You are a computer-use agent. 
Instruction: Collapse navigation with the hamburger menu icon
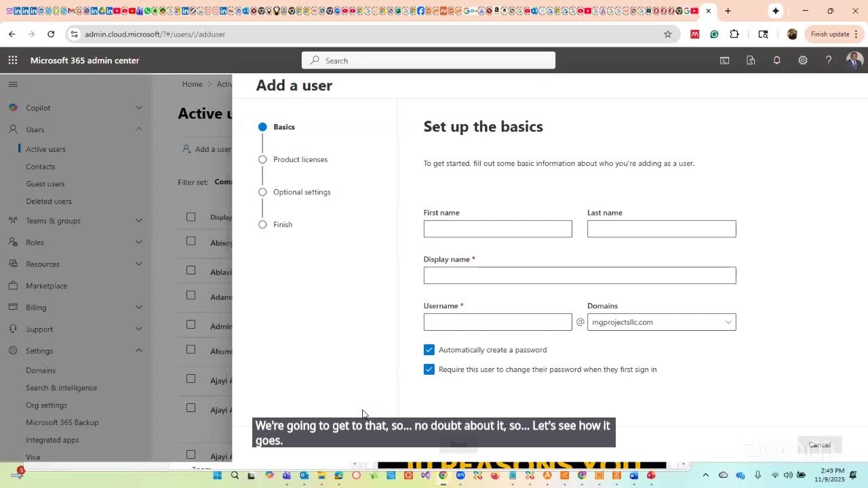[13, 84]
